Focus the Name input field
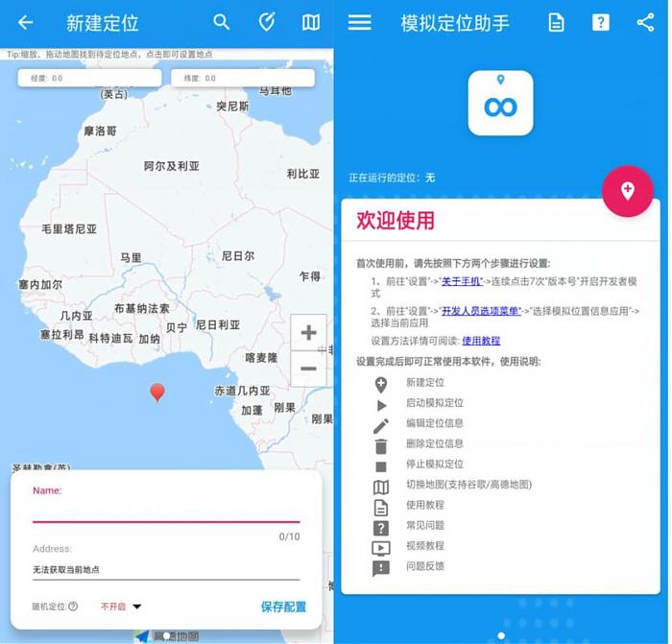This screenshot has height=644, width=672. click(x=165, y=512)
